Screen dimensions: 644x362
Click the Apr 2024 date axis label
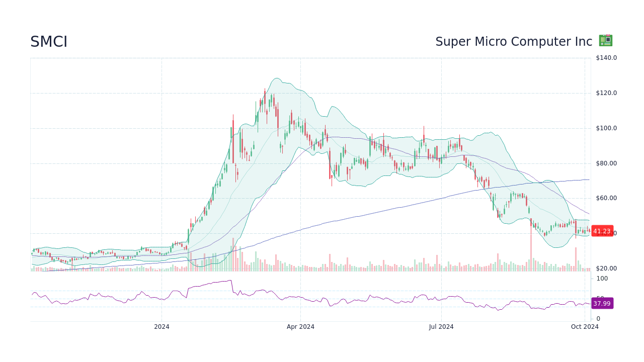pos(300,327)
